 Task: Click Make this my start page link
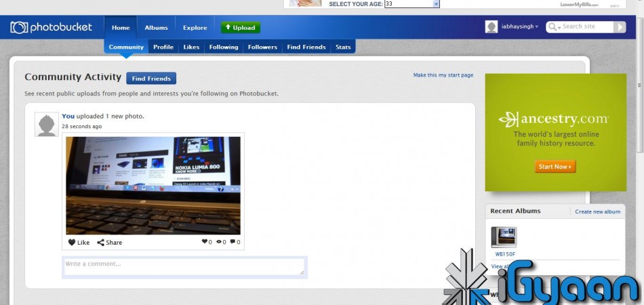[x=443, y=75]
